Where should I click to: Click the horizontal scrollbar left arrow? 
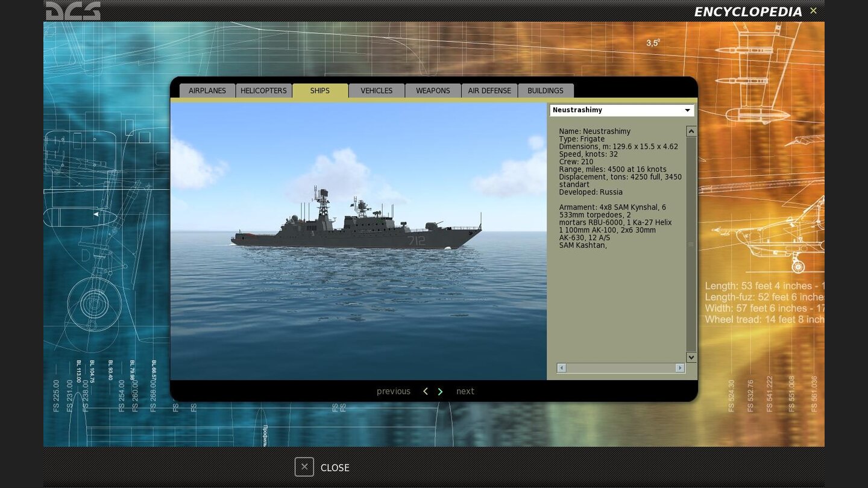562,368
